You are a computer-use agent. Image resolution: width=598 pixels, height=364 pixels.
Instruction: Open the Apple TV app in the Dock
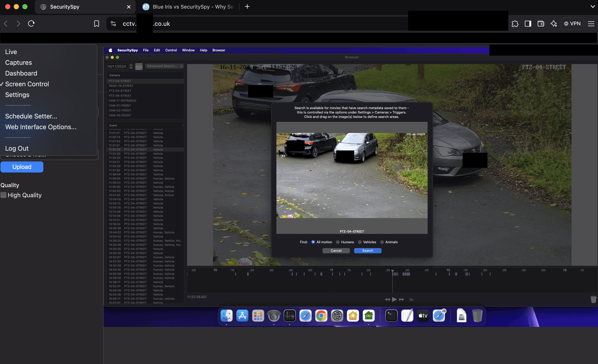(x=423, y=316)
